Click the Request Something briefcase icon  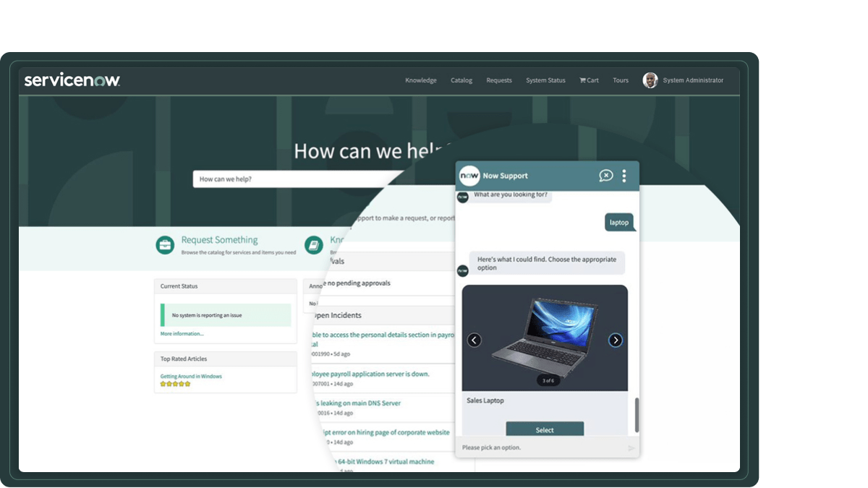point(165,245)
